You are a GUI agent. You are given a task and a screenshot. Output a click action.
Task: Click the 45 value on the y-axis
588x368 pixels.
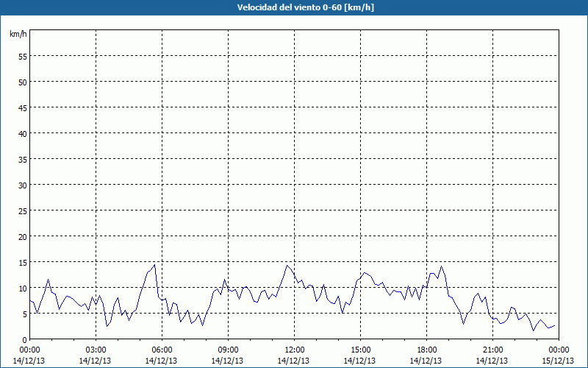coord(23,107)
